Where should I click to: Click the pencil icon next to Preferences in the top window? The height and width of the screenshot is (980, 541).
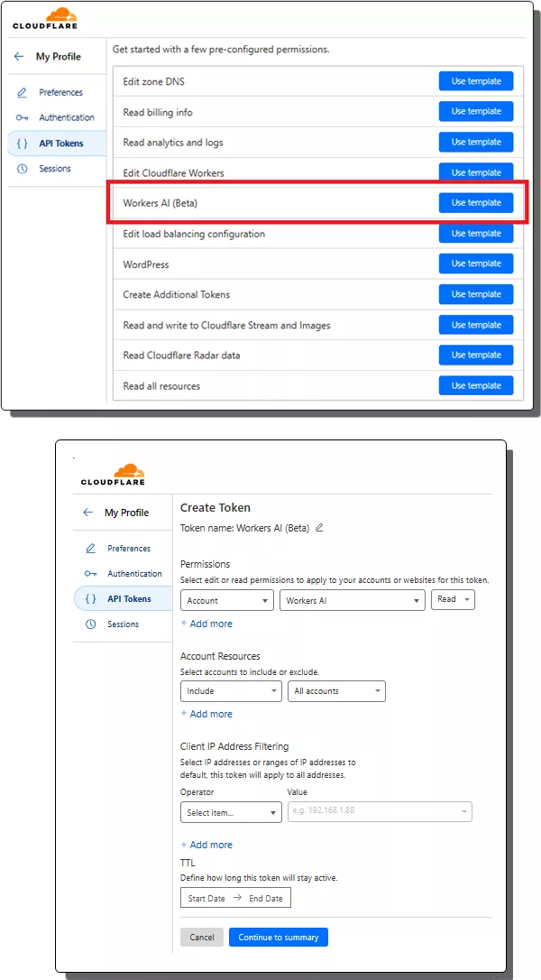pos(23,93)
